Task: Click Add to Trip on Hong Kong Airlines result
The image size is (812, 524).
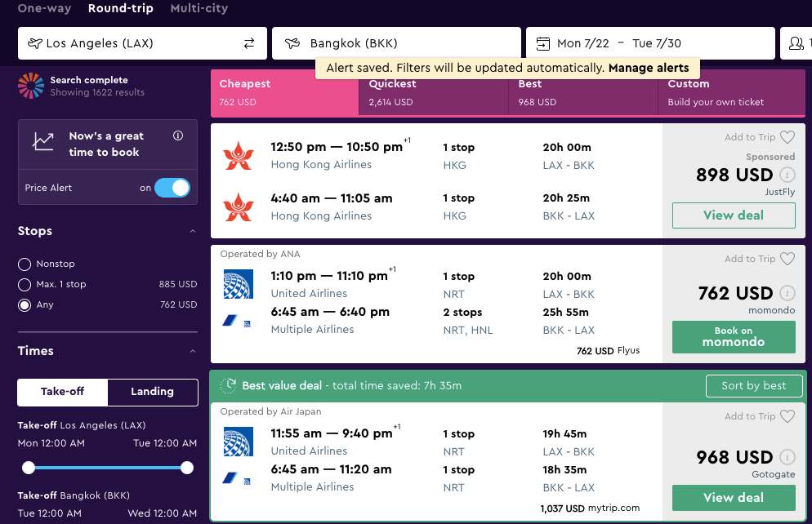Action: point(750,137)
